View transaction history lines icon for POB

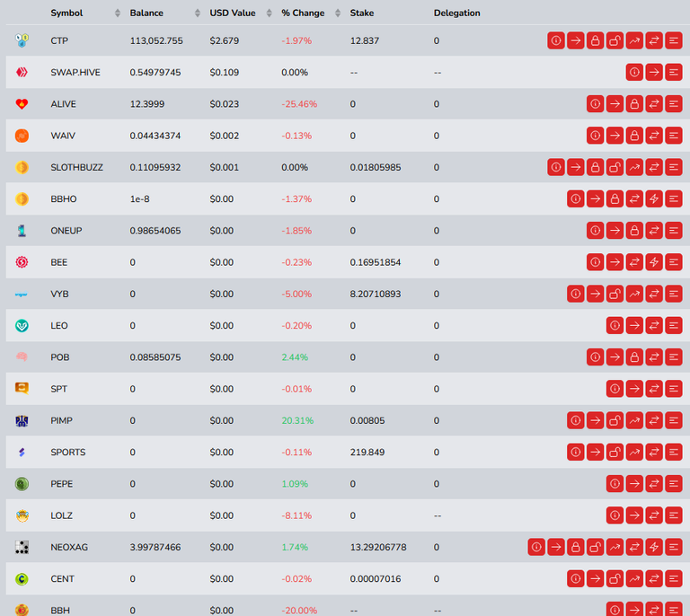673,357
